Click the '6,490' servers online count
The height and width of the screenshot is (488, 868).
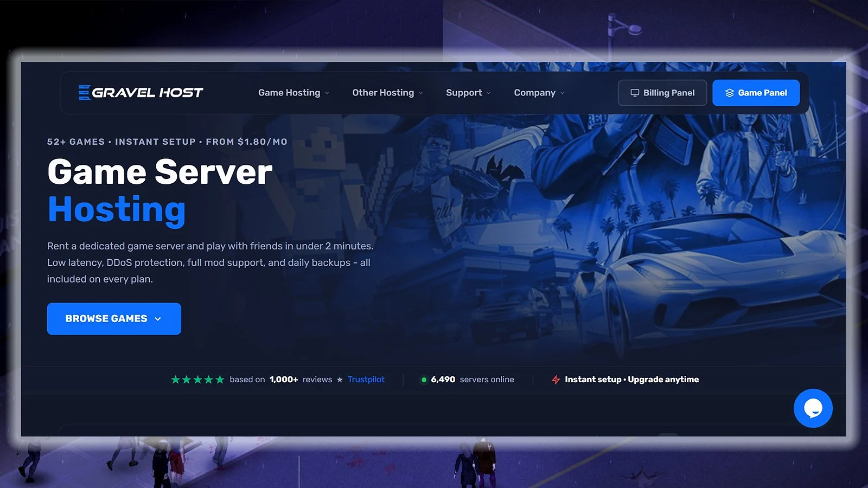(443, 380)
